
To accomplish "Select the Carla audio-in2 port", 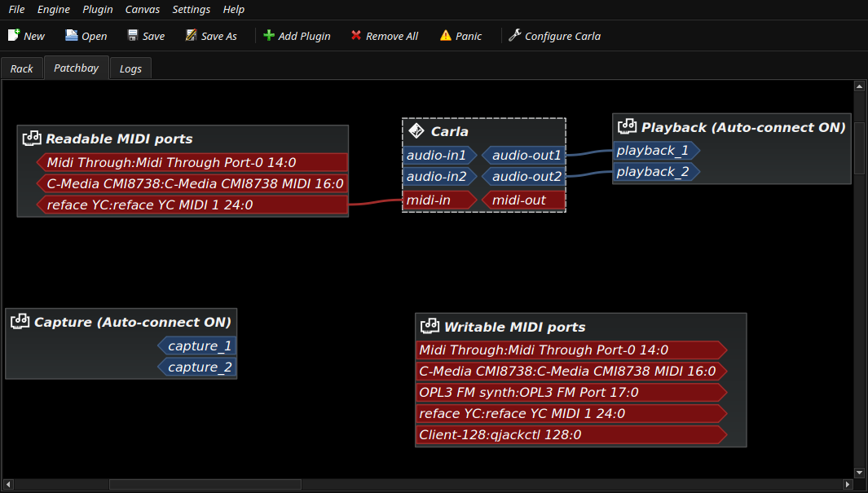I will click(x=439, y=177).
